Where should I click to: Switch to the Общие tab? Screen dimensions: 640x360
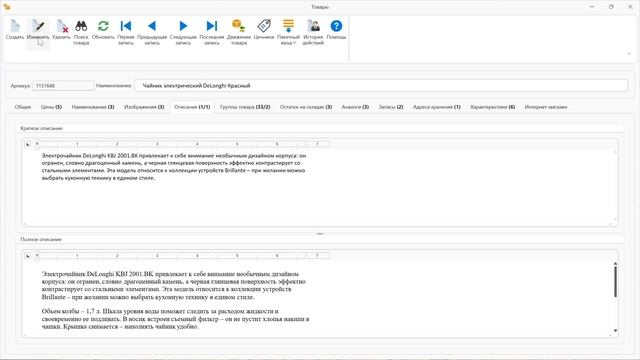[x=23, y=107]
